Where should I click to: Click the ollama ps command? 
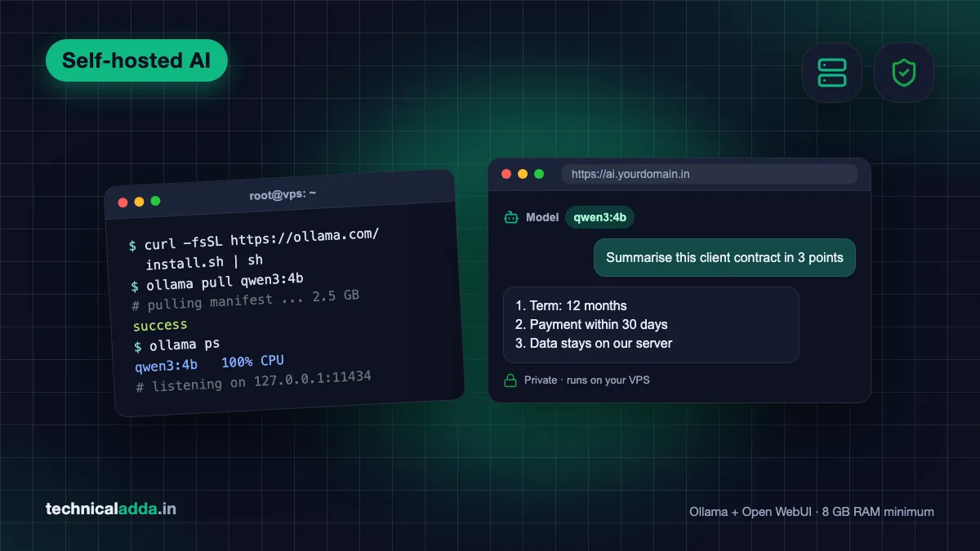(x=177, y=345)
